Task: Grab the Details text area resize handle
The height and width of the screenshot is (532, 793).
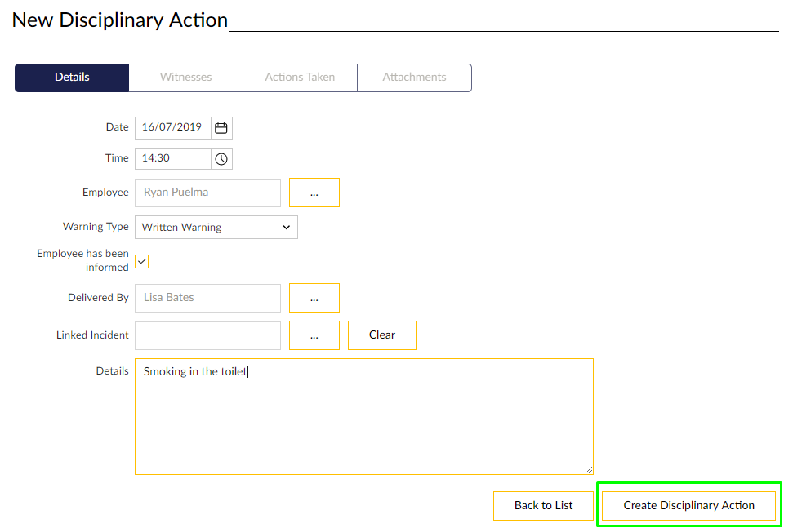Action: click(x=589, y=470)
